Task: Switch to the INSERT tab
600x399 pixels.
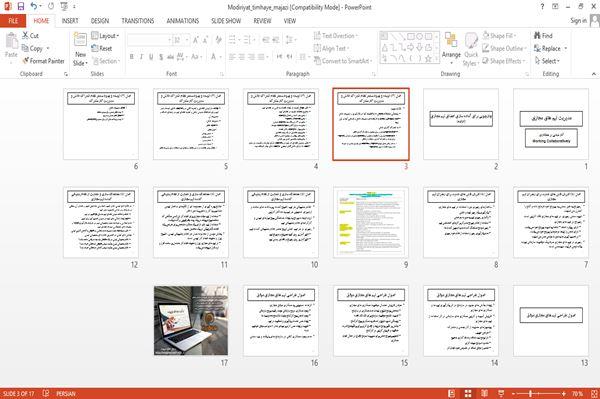Action: (x=70, y=21)
